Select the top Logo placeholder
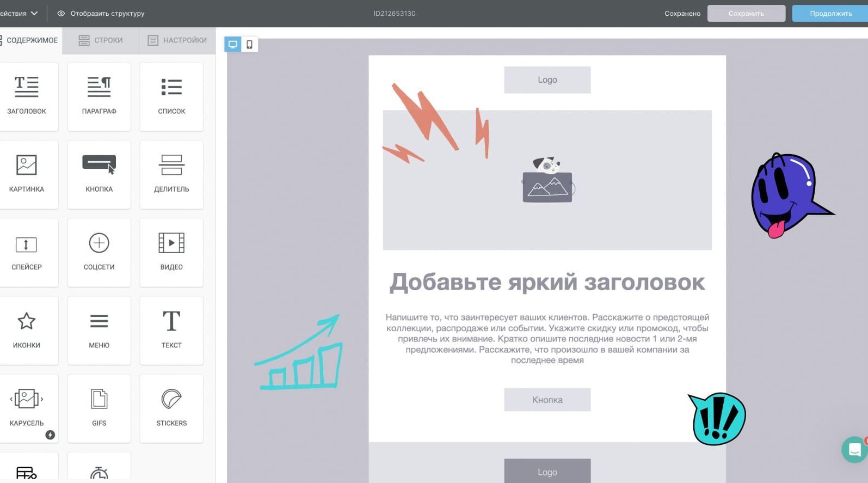The width and height of the screenshot is (868, 483). tap(547, 80)
